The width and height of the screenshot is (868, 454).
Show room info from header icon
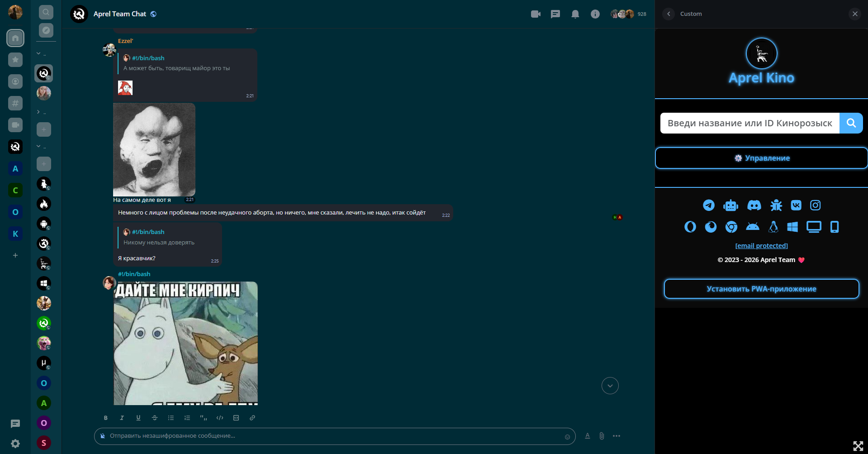pos(595,14)
